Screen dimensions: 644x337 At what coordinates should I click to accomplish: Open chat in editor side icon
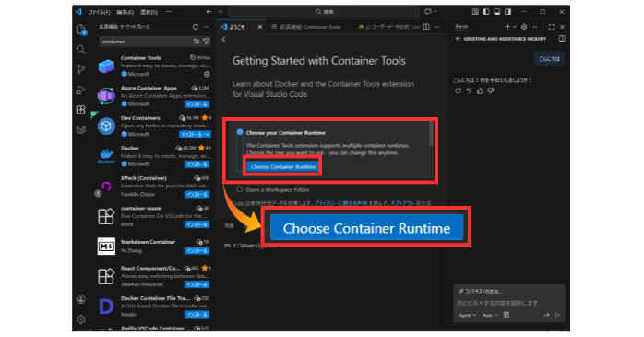coord(562,39)
